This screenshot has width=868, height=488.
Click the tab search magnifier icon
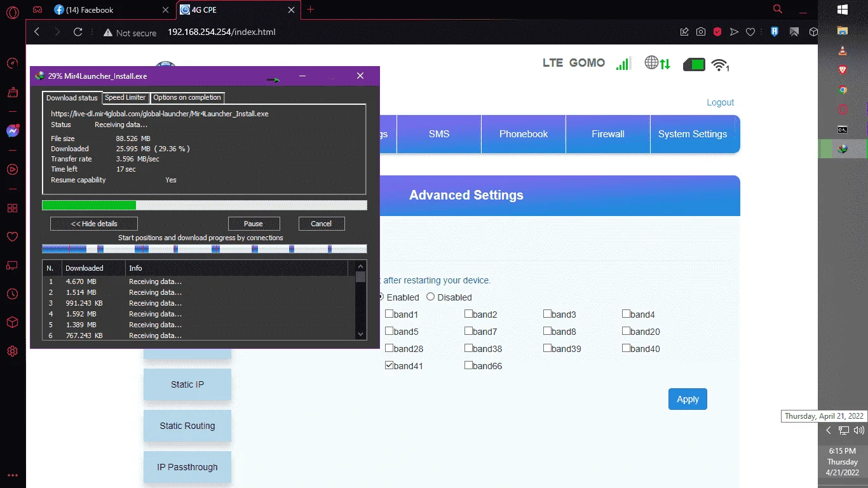(777, 10)
